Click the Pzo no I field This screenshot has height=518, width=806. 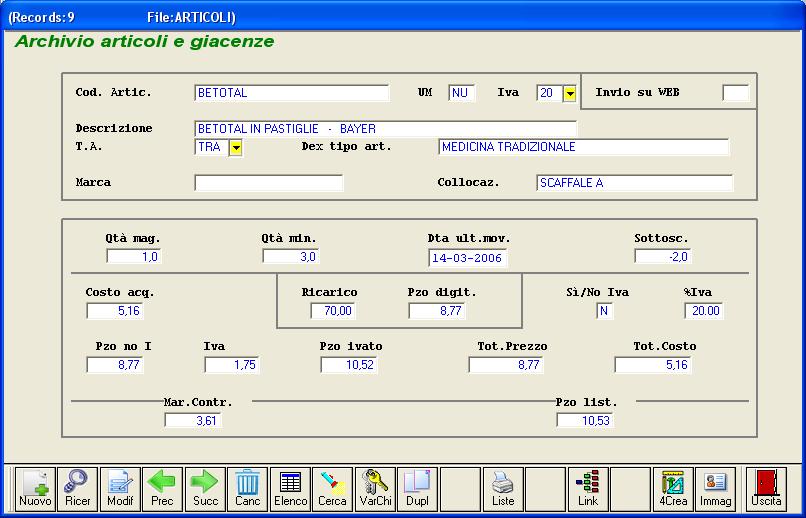(x=115, y=365)
